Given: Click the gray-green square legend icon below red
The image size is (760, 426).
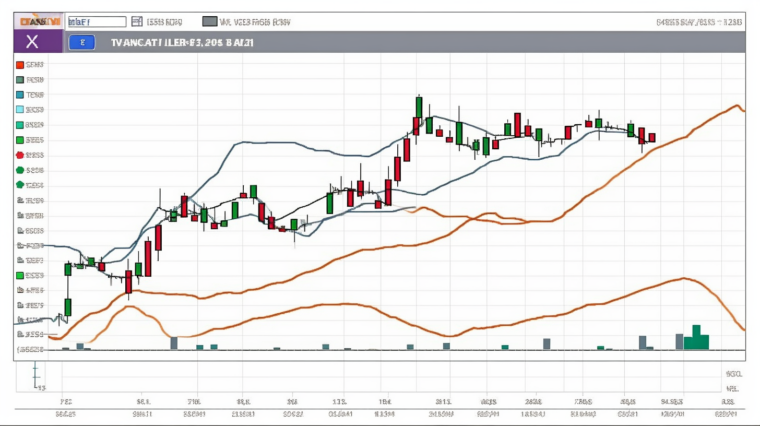Looking at the screenshot, I should (19, 79).
